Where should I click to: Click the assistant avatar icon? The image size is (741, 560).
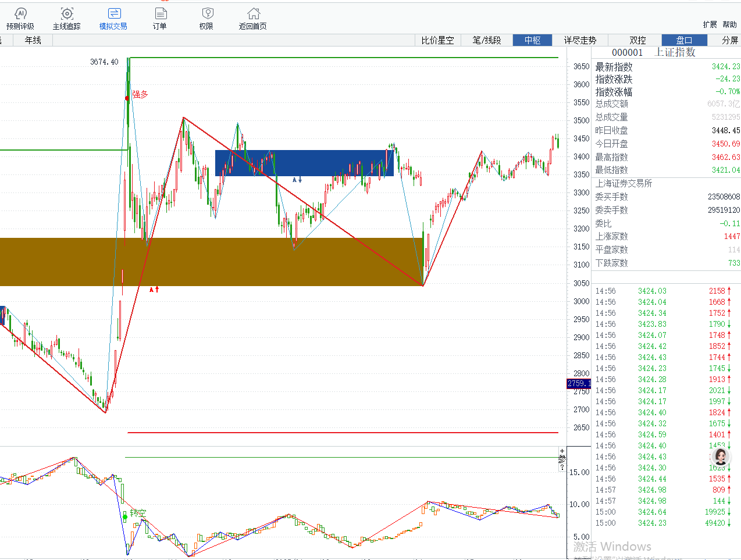(721, 456)
